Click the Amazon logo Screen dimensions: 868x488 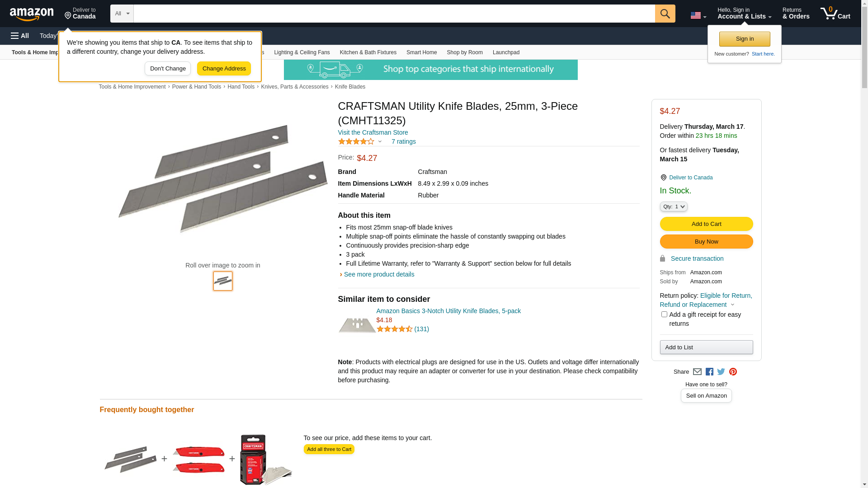[x=32, y=14]
